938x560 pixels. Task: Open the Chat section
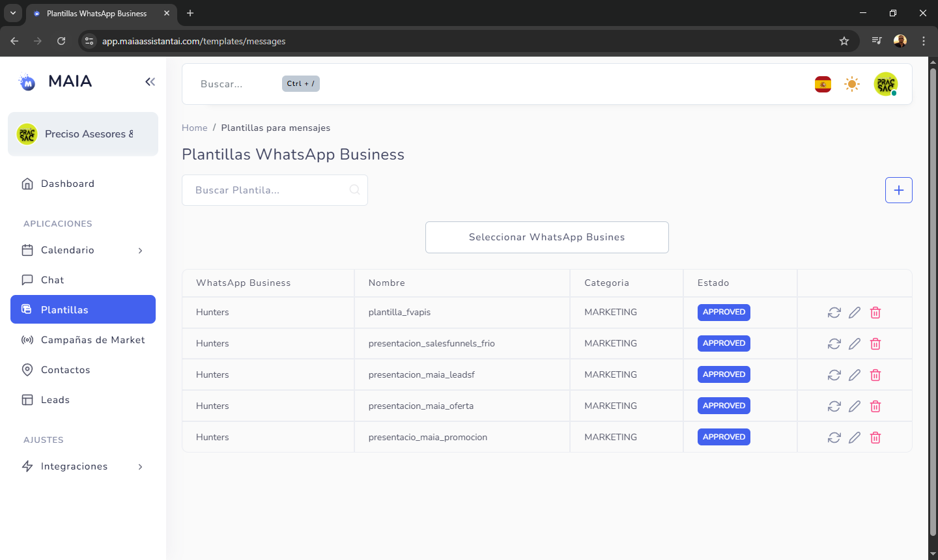pos(53,280)
